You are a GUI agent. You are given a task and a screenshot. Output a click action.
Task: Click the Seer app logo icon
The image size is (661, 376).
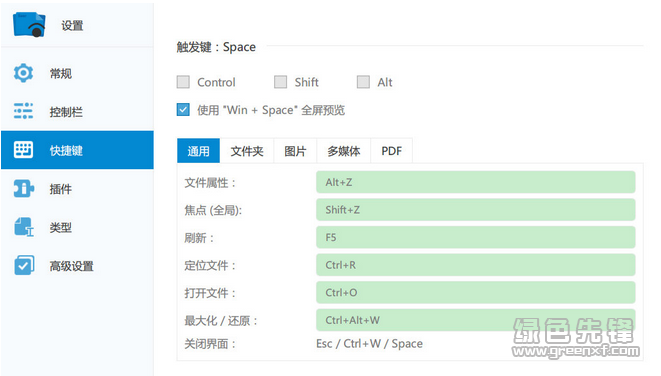coord(29,24)
